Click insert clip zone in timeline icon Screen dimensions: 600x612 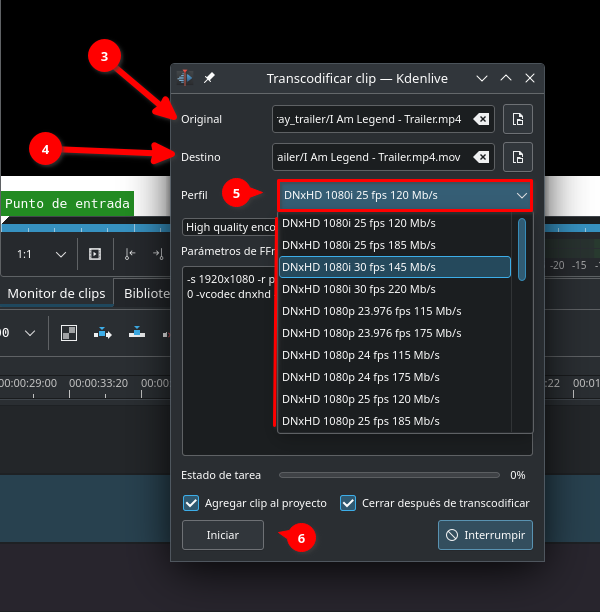point(103,333)
